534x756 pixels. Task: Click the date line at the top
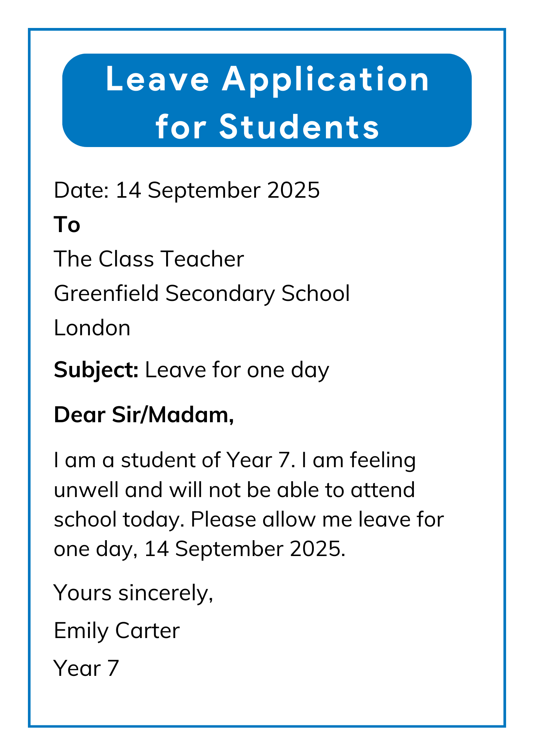[187, 190]
